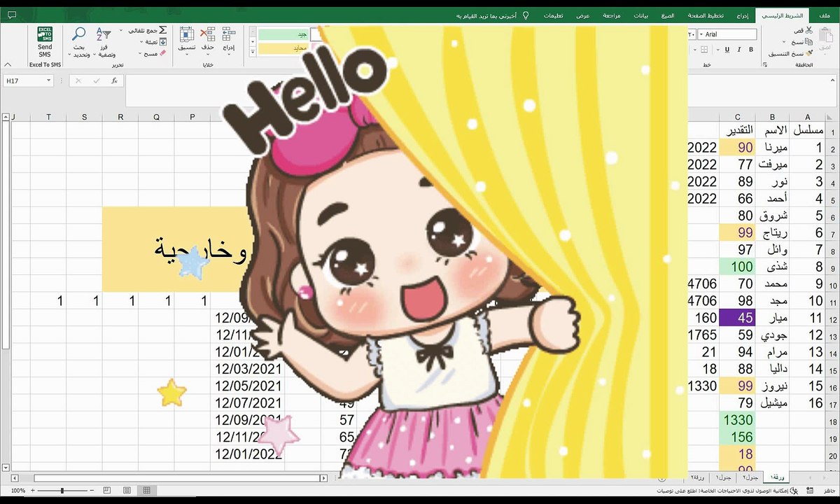Click the formula bar confirm checkmark

(97, 81)
